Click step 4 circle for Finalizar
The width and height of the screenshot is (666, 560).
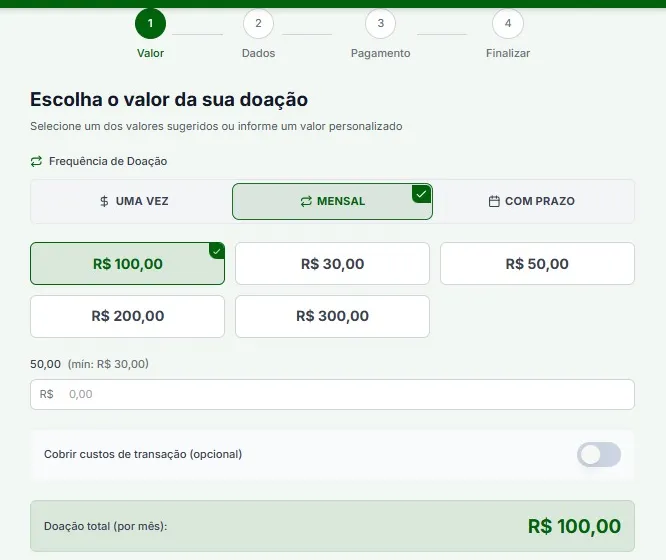click(x=508, y=23)
